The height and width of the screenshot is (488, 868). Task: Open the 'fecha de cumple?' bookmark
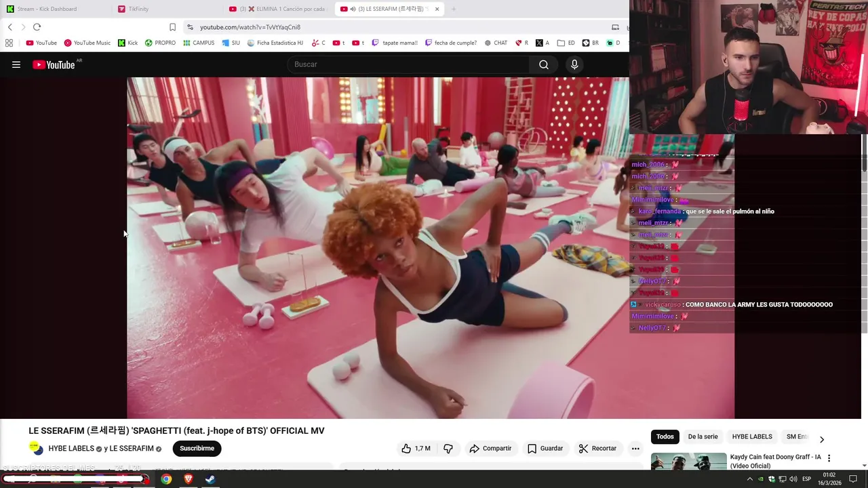(451, 43)
